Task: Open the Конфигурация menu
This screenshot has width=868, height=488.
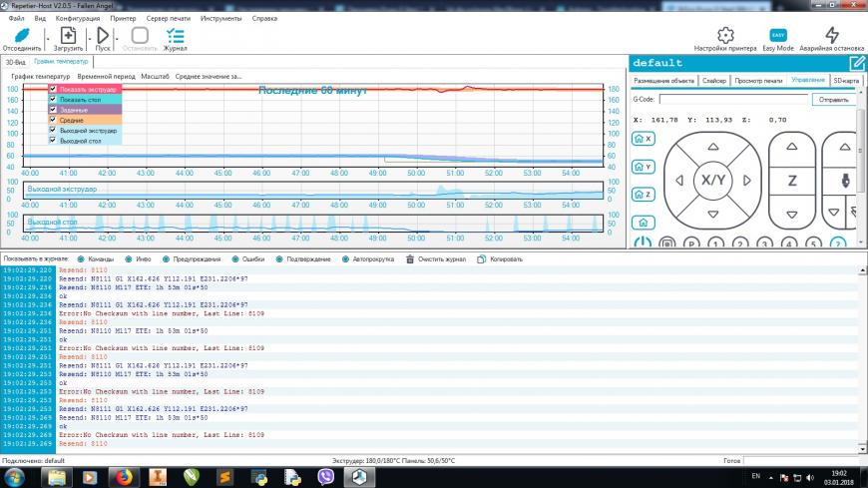Action: 77,18
